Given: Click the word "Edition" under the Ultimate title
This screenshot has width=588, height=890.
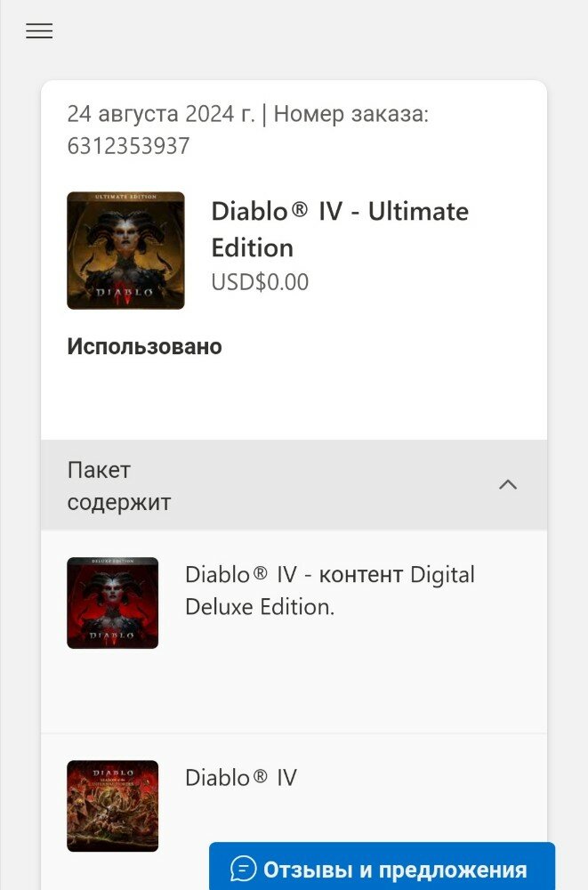Looking at the screenshot, I should tap(253, 248).
